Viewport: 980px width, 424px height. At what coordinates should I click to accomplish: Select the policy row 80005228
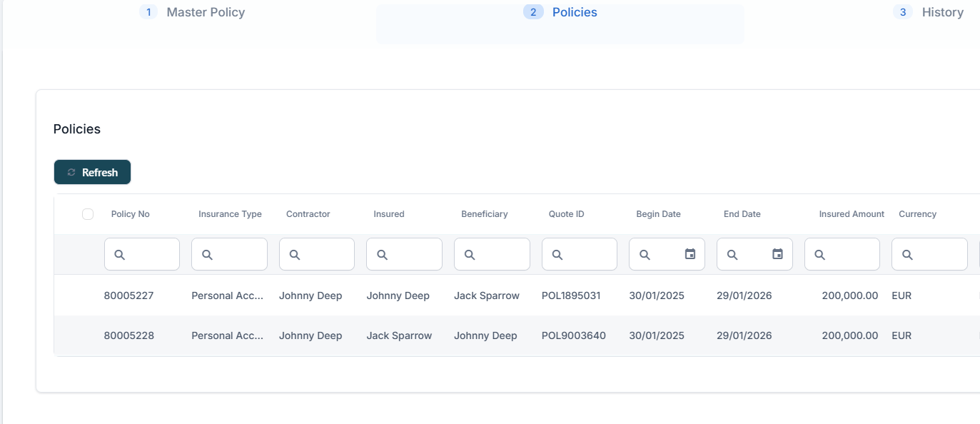click(128, 335)
